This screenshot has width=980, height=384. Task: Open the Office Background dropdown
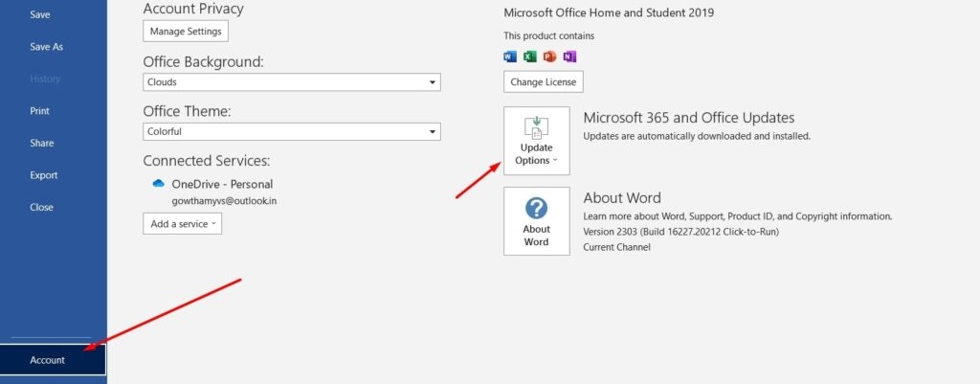292,82
